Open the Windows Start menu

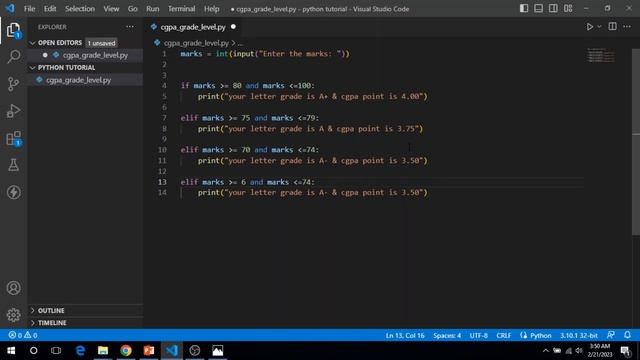11,351
